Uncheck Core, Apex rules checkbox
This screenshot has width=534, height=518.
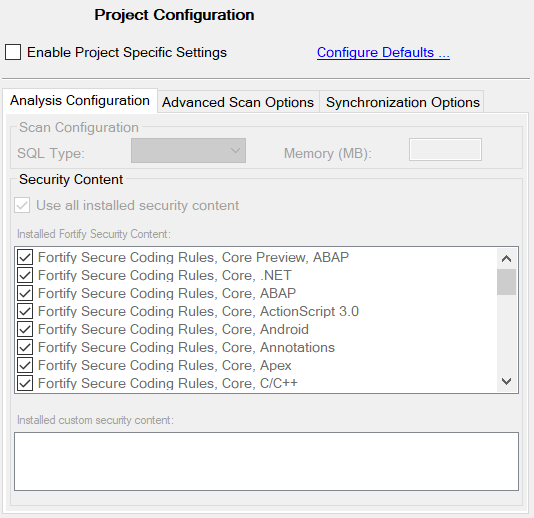coord(25,365)
